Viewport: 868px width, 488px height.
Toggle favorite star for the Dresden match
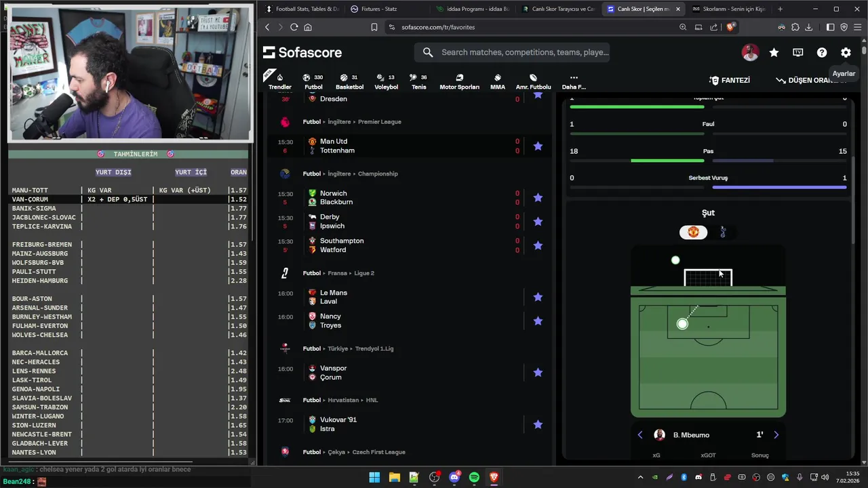538,95
